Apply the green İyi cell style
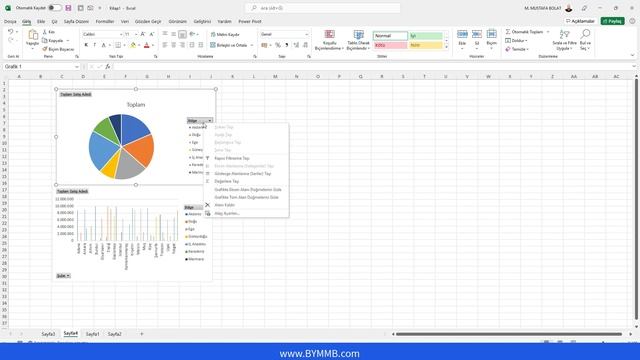640x360 pixels. (x=426, y=36)
